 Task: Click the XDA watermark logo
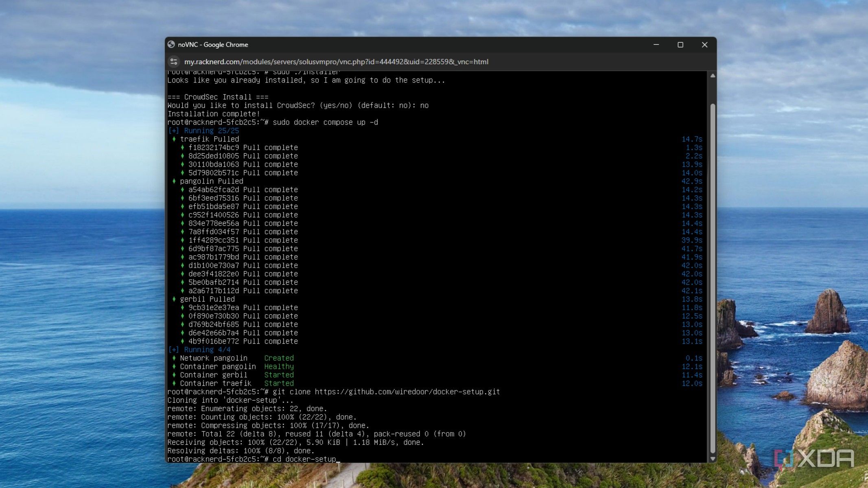(x=815, y=459)
